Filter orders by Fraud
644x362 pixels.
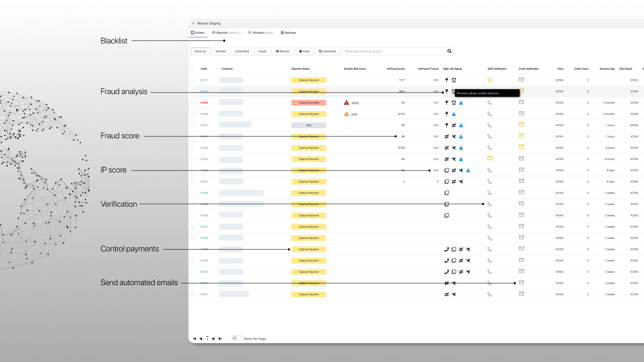point(262,51)
